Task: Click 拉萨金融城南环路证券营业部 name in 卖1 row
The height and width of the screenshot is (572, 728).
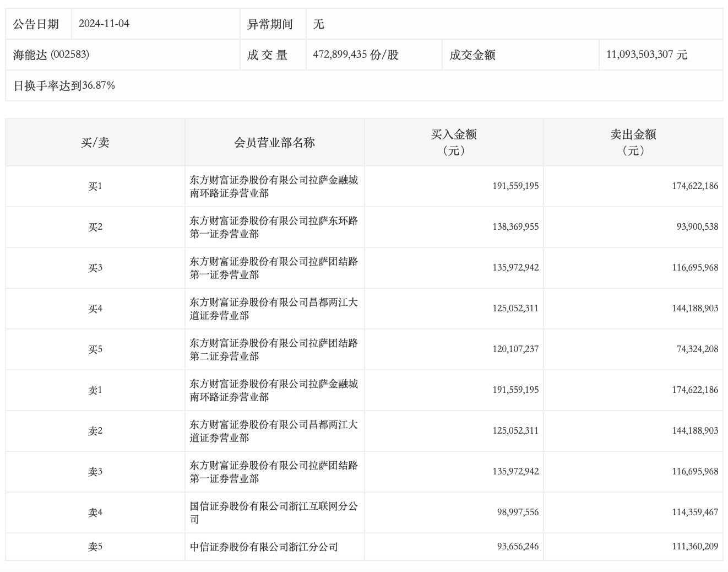Action: (274, 390)
